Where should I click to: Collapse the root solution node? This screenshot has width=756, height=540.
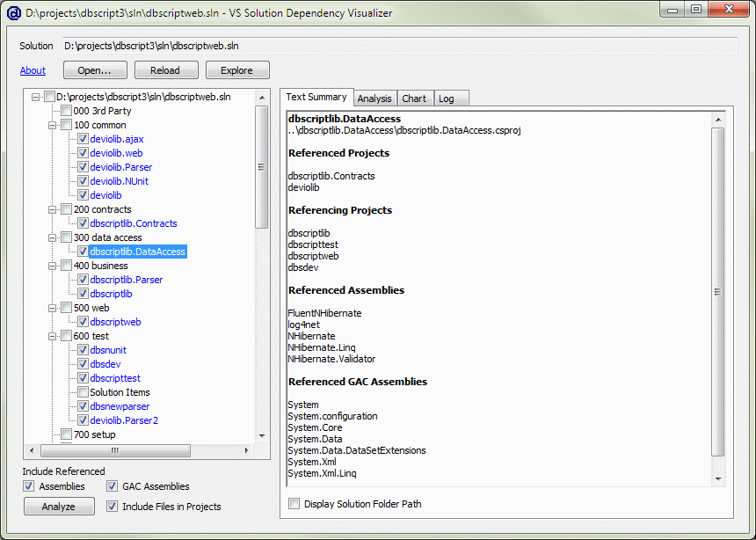(x=35, y=97)
